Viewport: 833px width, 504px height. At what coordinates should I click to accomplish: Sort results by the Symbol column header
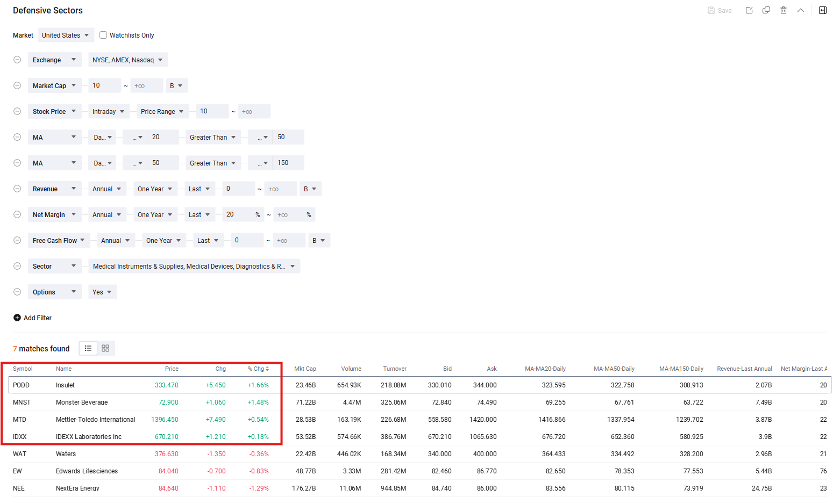point(23,369)
